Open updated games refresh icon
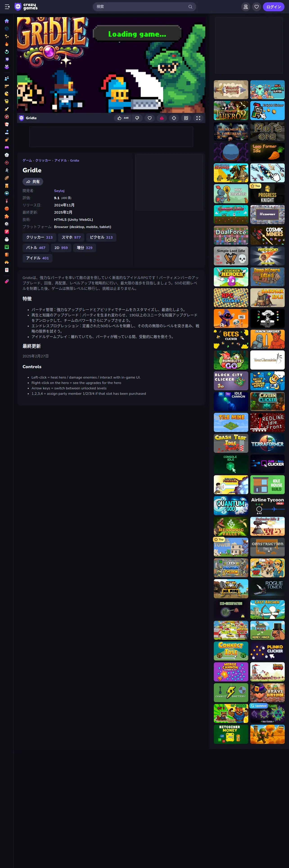The height and width of the screenshot is (868, 289). tap(7, 52)
